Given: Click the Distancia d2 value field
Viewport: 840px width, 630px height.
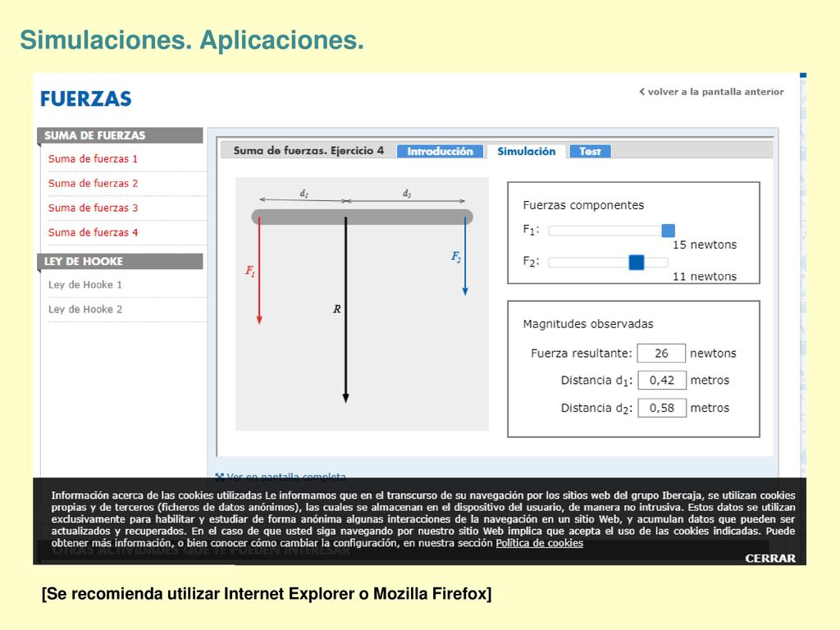Looking at the screenshot, I should point(662,408).
